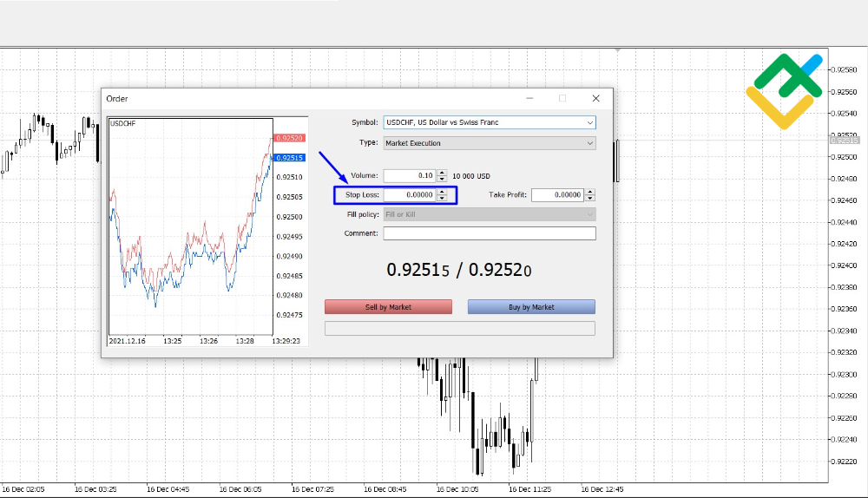Close the Order dialog
This screenshot has height=498, width=868.
tap(595, 99)
